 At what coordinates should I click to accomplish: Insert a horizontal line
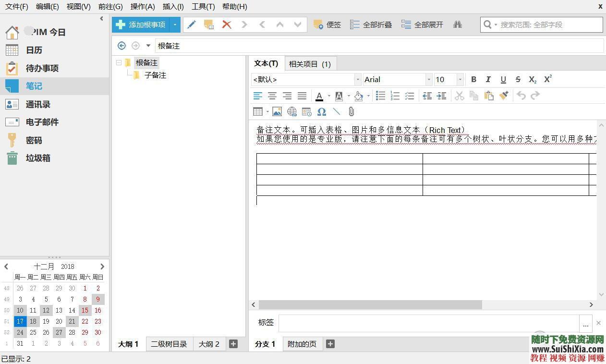pos(337,112)
